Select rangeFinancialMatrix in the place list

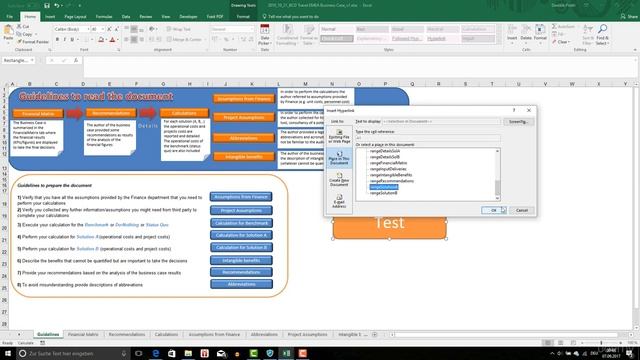tap(388, 163)
